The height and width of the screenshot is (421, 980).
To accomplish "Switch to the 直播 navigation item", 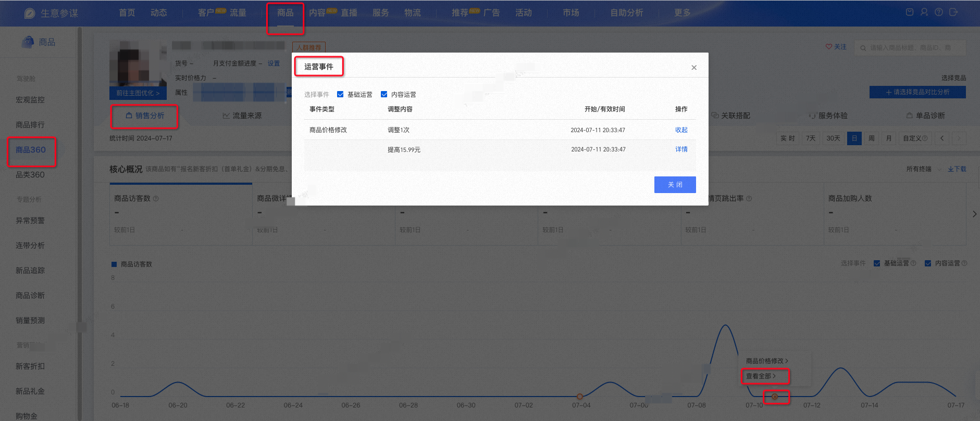I will pos(349,12).
